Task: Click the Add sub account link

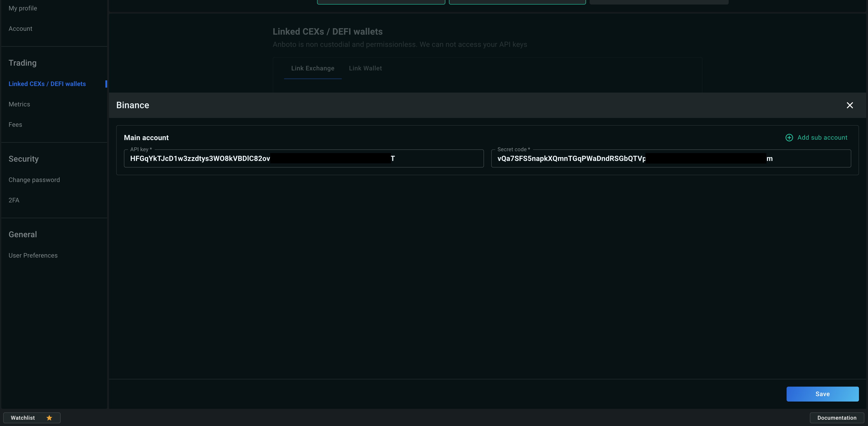Action: click(822, 138)
